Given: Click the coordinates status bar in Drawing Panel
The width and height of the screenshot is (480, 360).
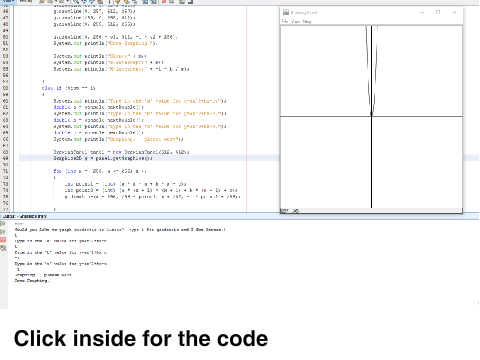Looking at the screenshot, I should coord(371,211).
